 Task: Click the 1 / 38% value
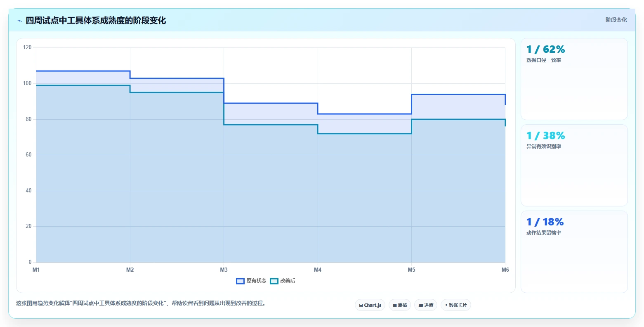[545, 136]
